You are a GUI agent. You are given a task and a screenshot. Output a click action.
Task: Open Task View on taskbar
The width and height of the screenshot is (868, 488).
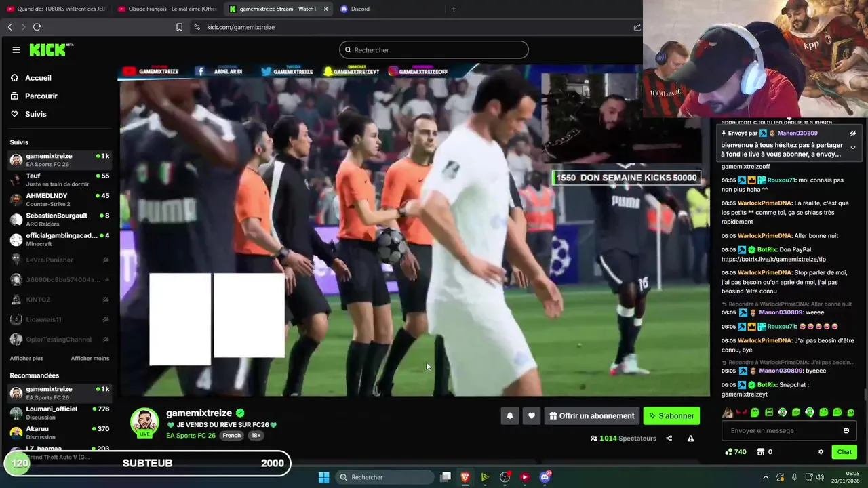click(446, 477)
